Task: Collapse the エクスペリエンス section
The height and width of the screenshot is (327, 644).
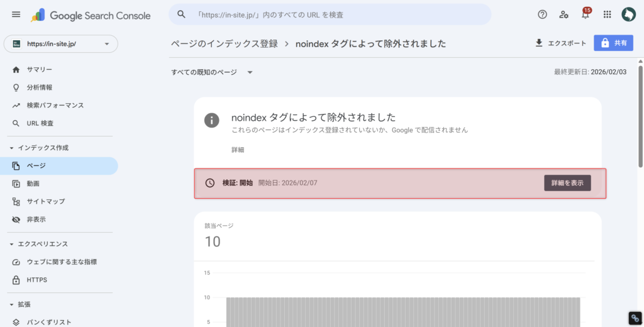Action: [11, 244]
